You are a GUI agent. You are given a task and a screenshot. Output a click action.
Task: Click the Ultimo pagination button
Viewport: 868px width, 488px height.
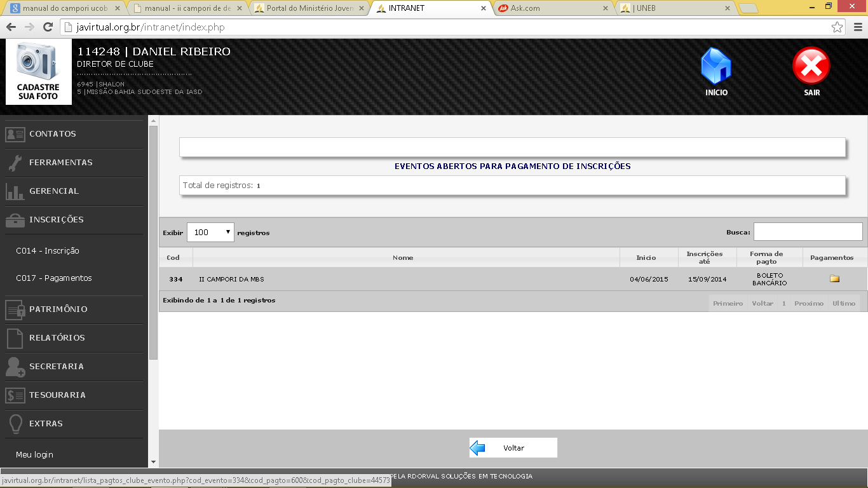point(844,303)
